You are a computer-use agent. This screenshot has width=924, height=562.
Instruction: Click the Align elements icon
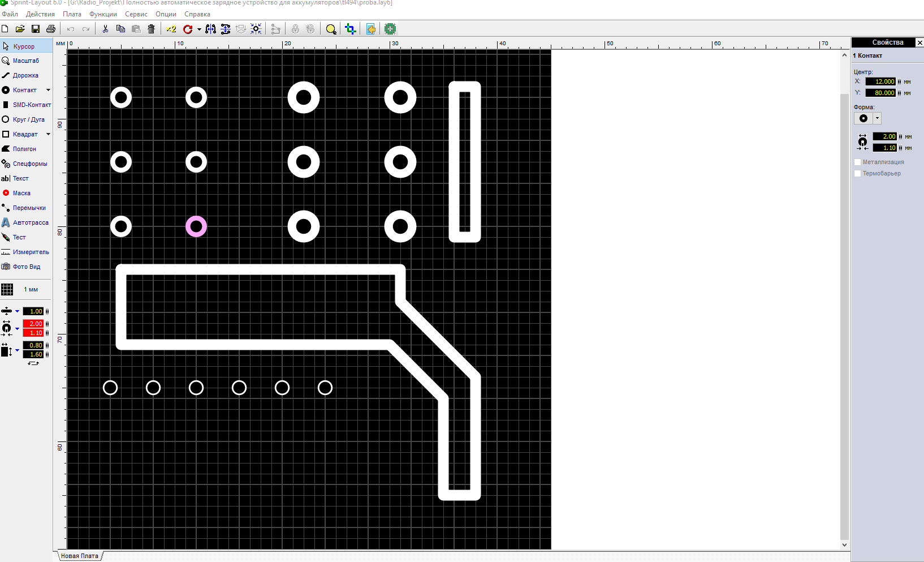coord(226,29)
